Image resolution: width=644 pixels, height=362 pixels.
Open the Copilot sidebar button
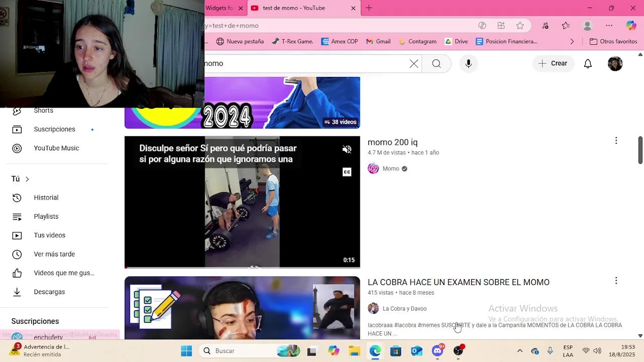(x=631, y=26)
